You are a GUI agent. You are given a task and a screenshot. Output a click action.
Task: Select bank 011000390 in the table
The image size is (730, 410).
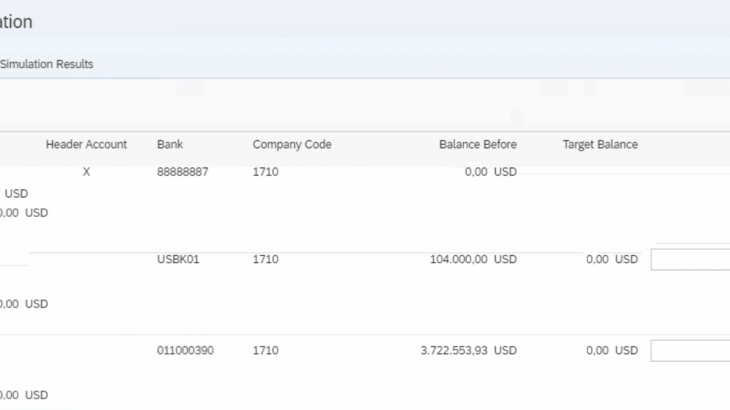(185, 351)
